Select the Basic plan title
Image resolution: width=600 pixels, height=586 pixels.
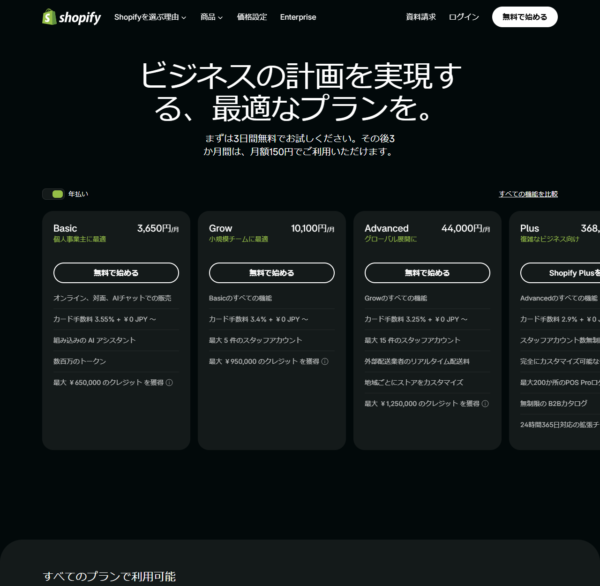65,229
